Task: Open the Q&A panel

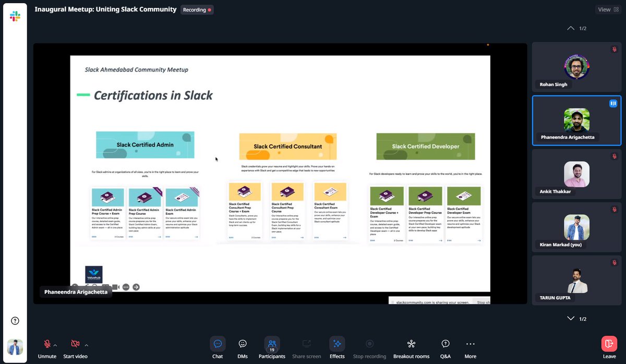Action: (x=445, y=344)
